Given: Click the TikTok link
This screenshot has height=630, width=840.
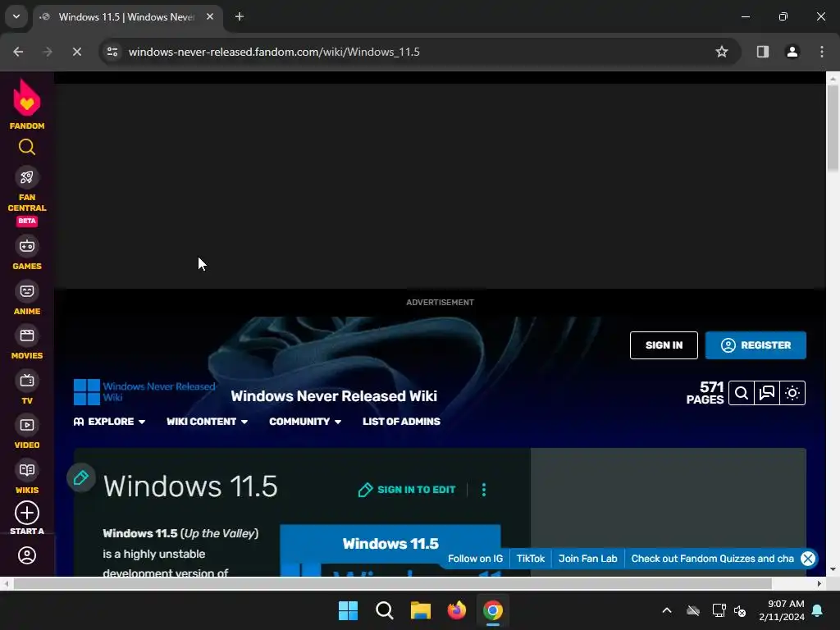Looking at the screenshot, I should pos(531,559).
